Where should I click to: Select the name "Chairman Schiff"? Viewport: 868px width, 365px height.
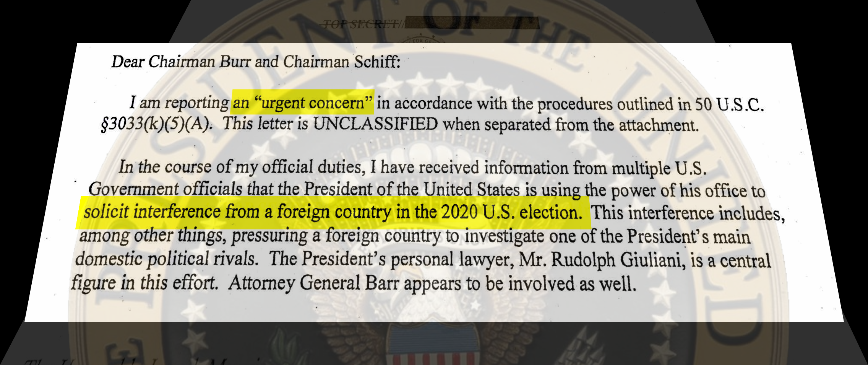pos(341,62)
